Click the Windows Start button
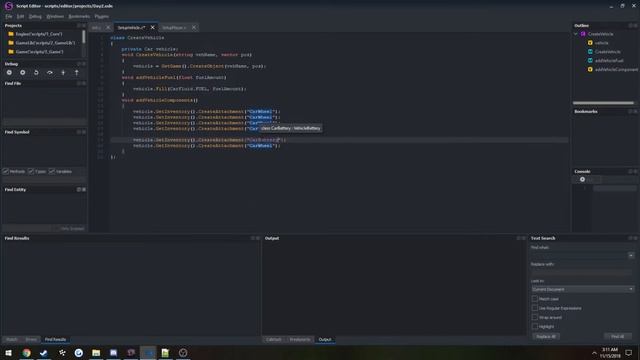Viewport: 640px width, 360px height. [x=8, y=353]
